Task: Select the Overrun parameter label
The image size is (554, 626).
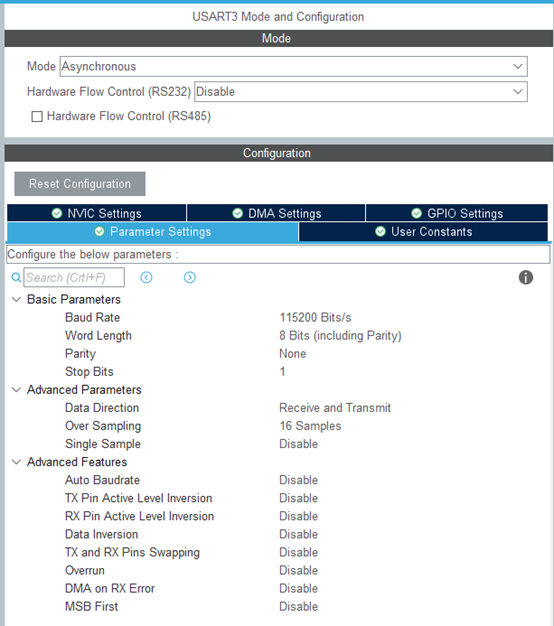Action: (x=85, y=571)
